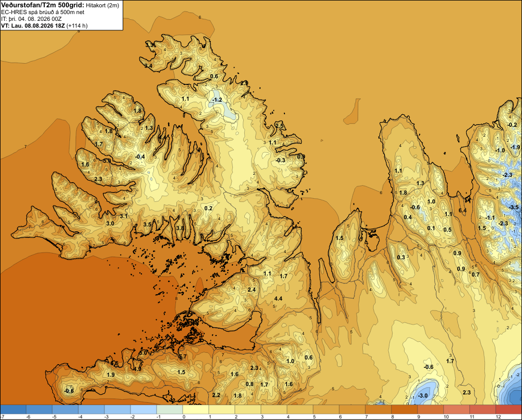Click the 'Hitakort (2m)' label in the header
This screenshot has width=522, height=420.
(102, 5)
